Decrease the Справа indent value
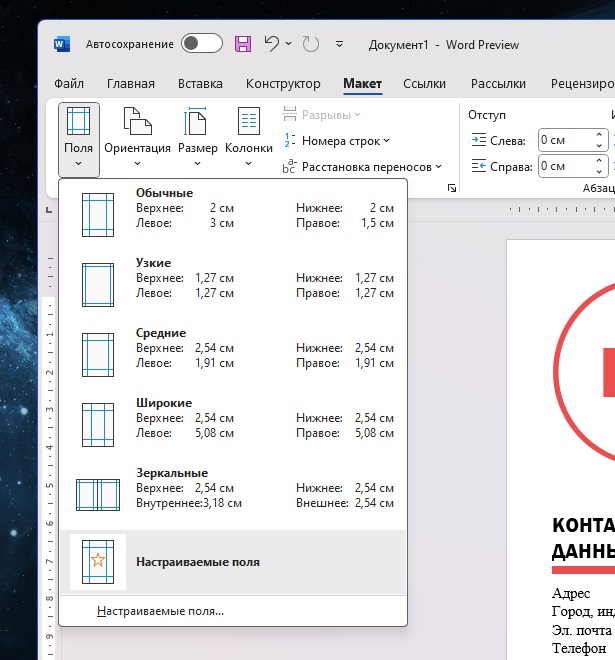 pos(599,171)
